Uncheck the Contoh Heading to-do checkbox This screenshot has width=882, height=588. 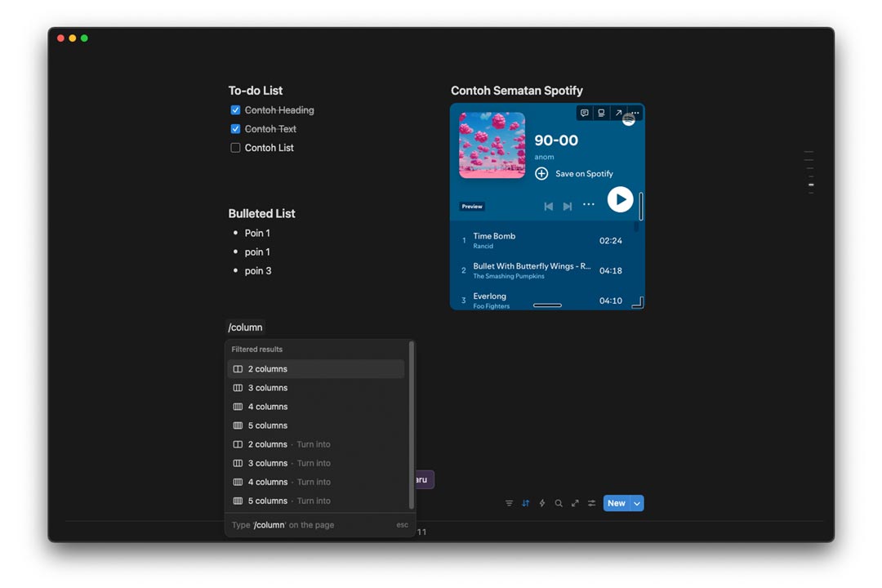click(x=235, y=110)
